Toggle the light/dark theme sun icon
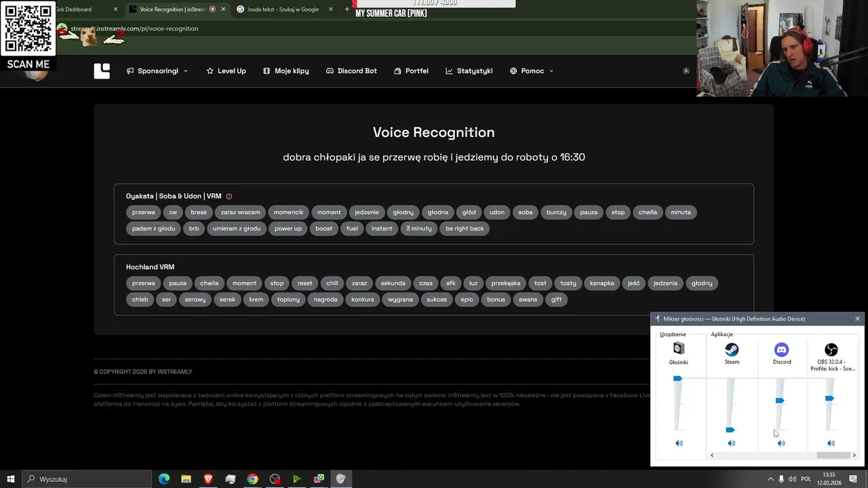The height and width of the screenshot is (488, 868). (686, 71)
